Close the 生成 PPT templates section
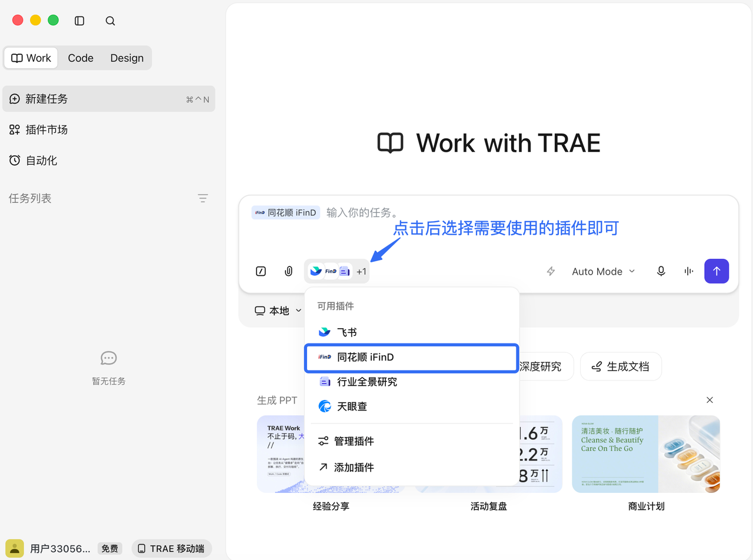 click(x=709, y=400)
